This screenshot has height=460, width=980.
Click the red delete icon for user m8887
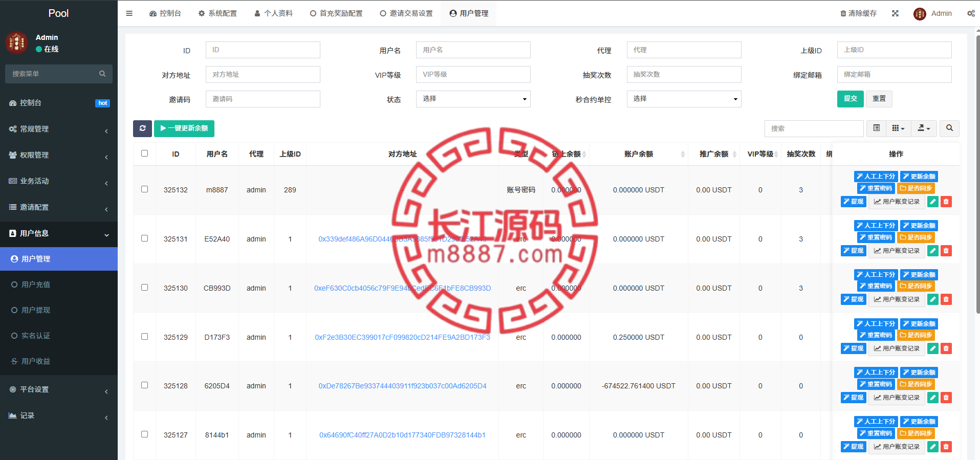pos(946,202)
